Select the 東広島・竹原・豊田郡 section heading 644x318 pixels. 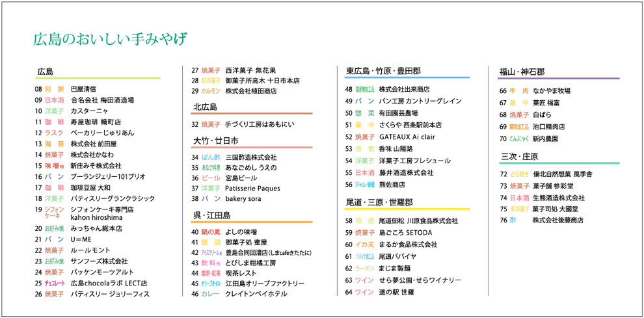[x=382, y=71]
